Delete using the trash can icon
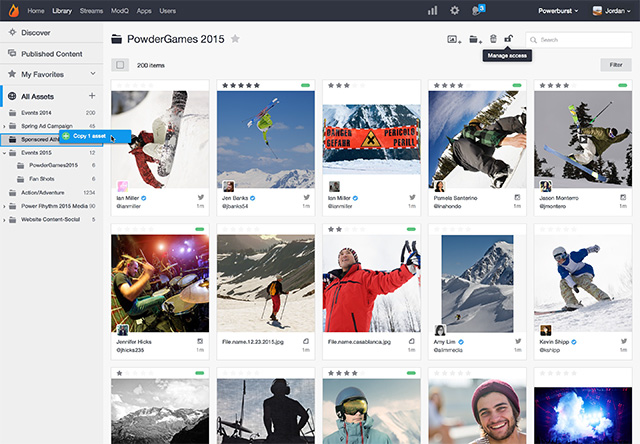Viewport: 640px width, 444px height. pos(493,39)
